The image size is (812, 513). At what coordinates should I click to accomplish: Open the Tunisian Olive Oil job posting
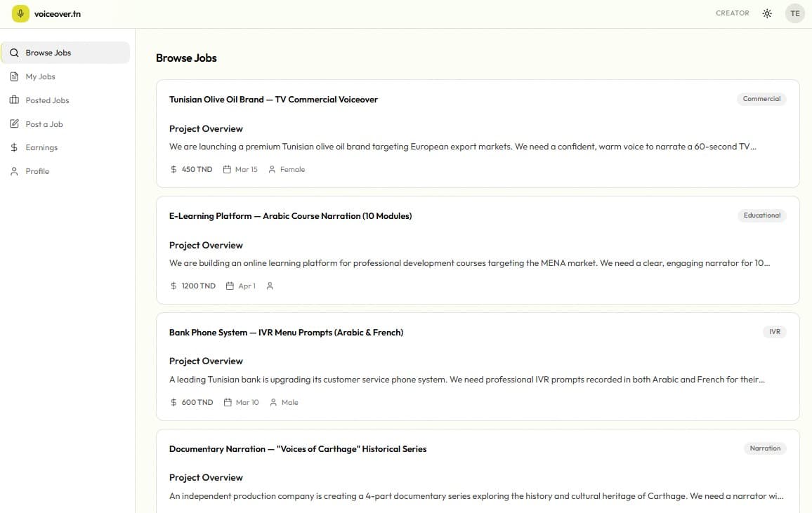coord(273,99)
